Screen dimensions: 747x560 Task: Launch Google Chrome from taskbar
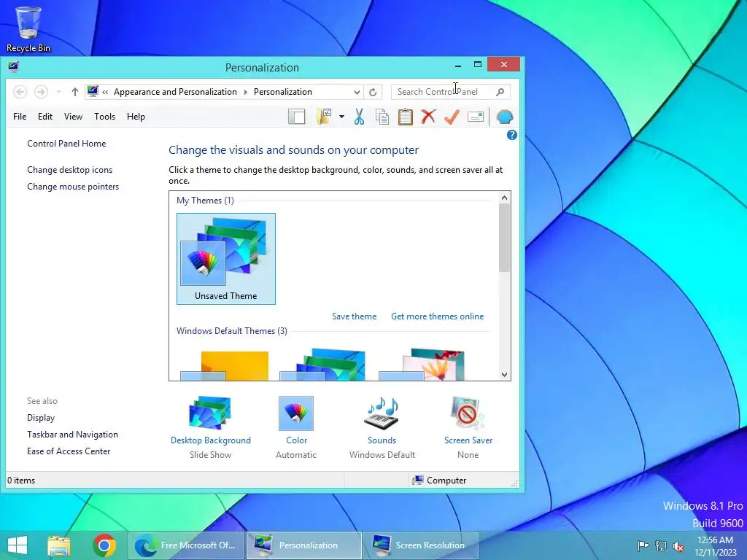point(104,545)
